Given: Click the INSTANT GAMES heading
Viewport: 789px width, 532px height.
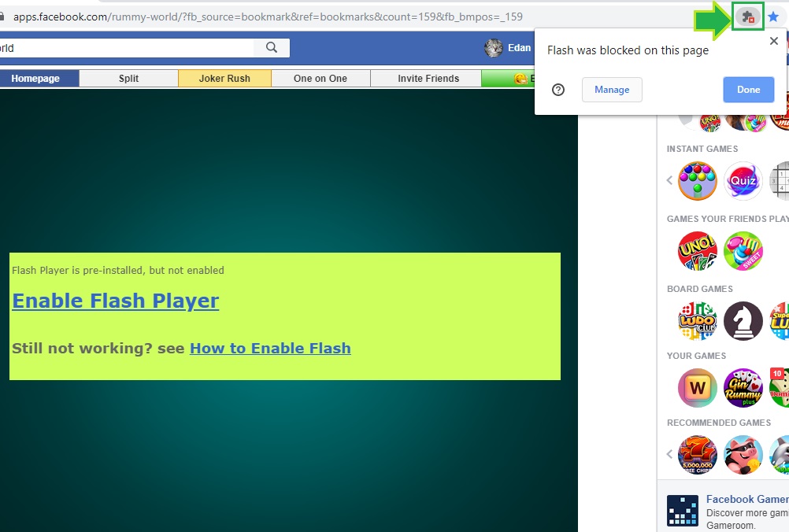Looking at the screenshot, I should (702, 149).
